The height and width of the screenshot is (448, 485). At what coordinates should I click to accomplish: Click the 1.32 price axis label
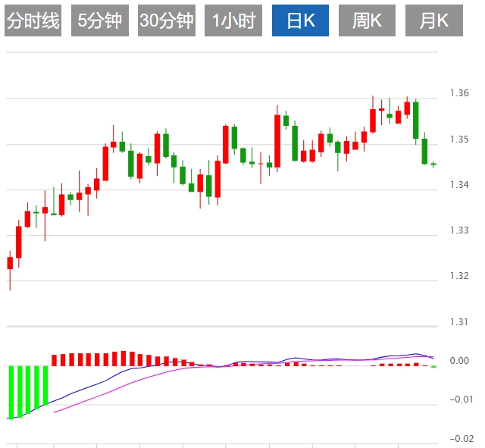[459, 275]
